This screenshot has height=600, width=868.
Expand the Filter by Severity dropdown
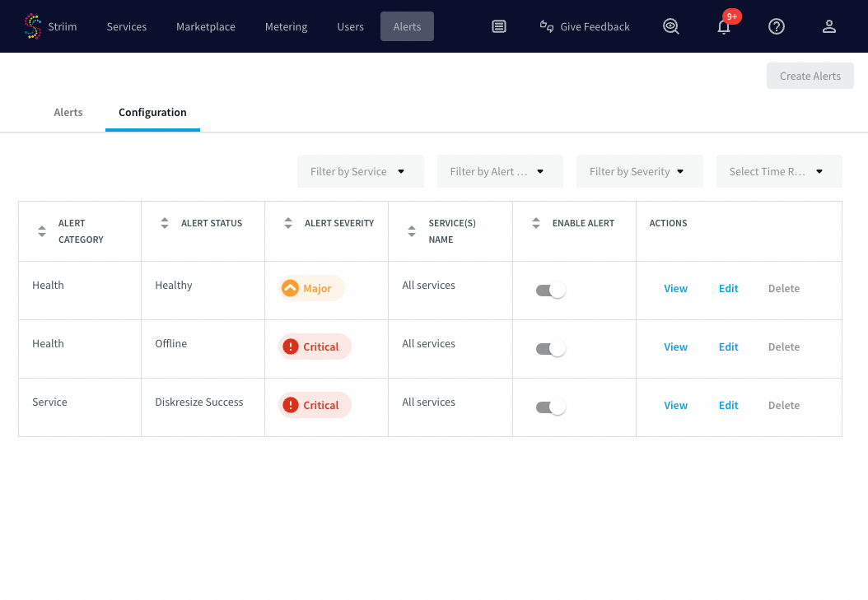pyautogui.click(x=639, y=171)
